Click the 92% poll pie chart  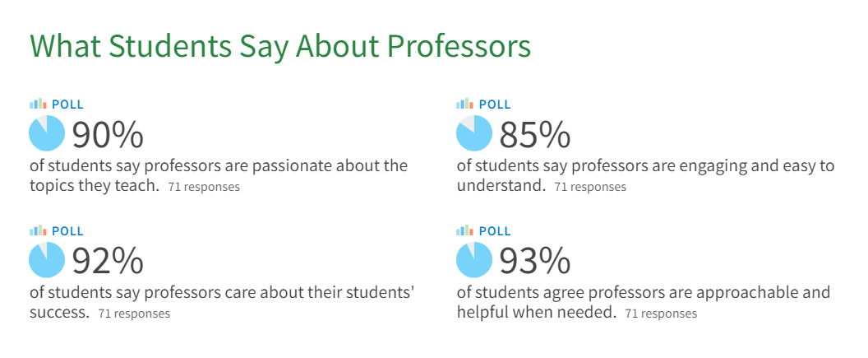pos(47,259)
